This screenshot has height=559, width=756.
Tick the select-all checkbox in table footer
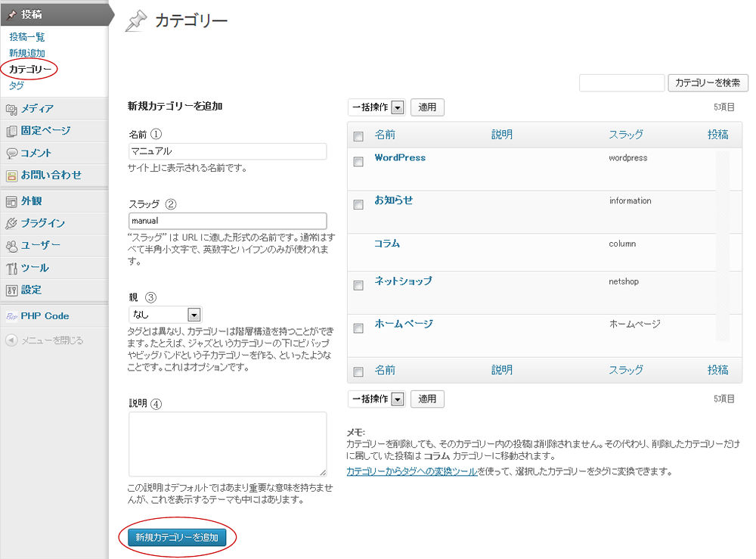click(358, 371)
